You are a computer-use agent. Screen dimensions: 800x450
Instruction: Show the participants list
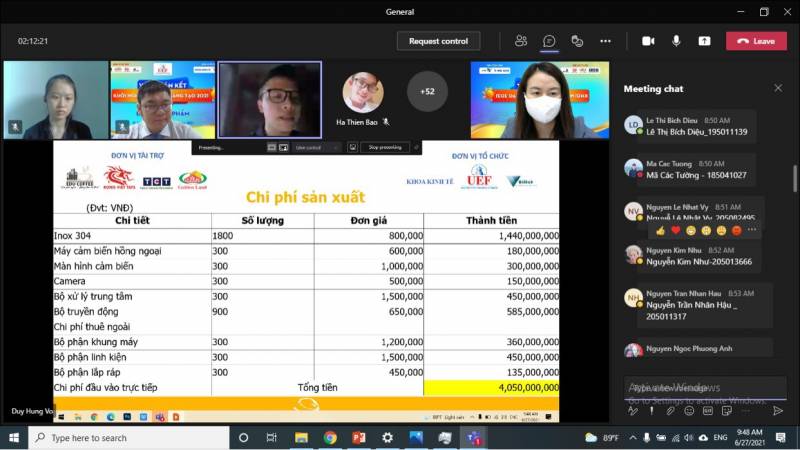point(521,41)
